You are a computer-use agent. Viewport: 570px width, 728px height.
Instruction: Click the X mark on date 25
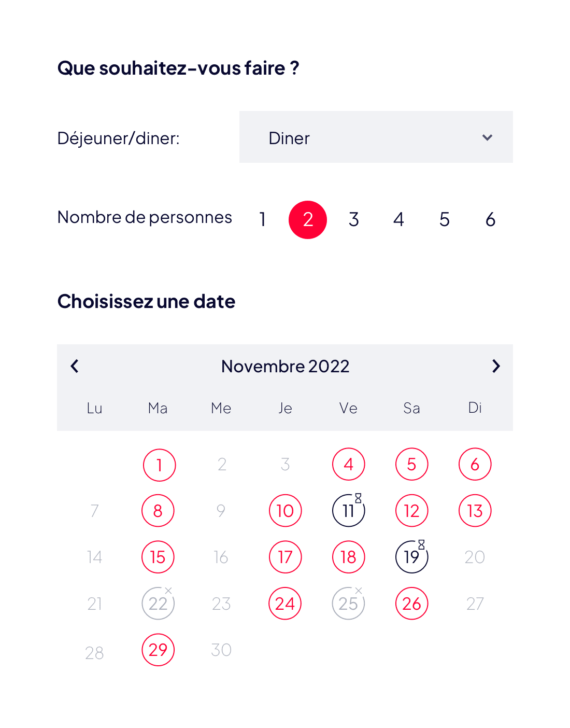click(x=359, y=591)
